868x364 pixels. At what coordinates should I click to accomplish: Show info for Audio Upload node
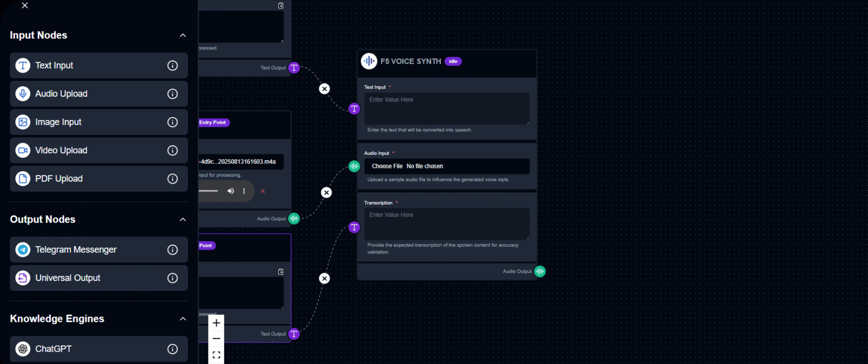click(x=172, y=94)
